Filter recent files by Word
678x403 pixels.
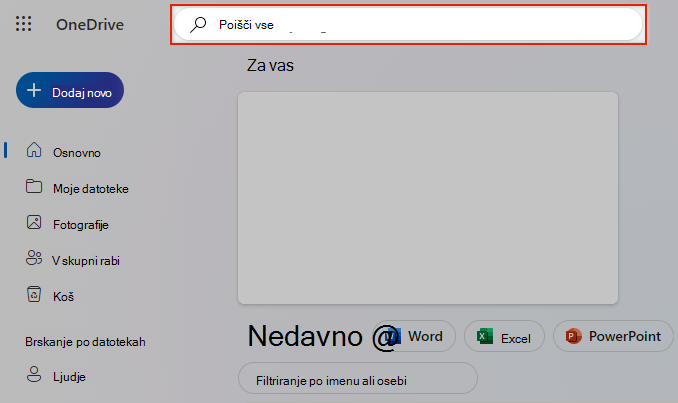click(414, 336)
